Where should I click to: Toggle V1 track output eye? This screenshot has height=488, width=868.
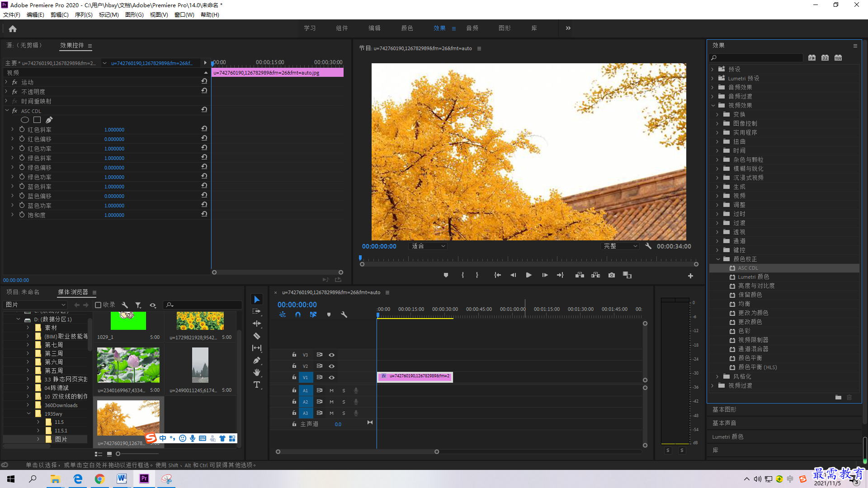point(331,377)
